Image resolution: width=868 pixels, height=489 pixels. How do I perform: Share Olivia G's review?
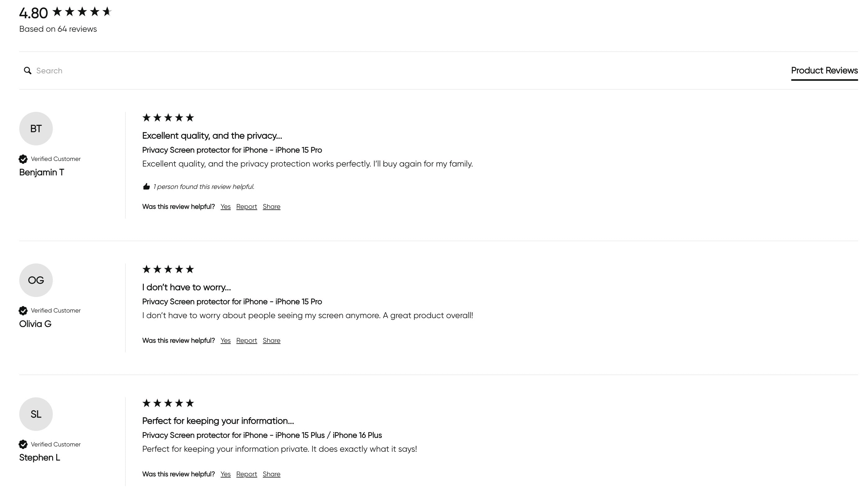pyautogui.click(x=271, y=340)
